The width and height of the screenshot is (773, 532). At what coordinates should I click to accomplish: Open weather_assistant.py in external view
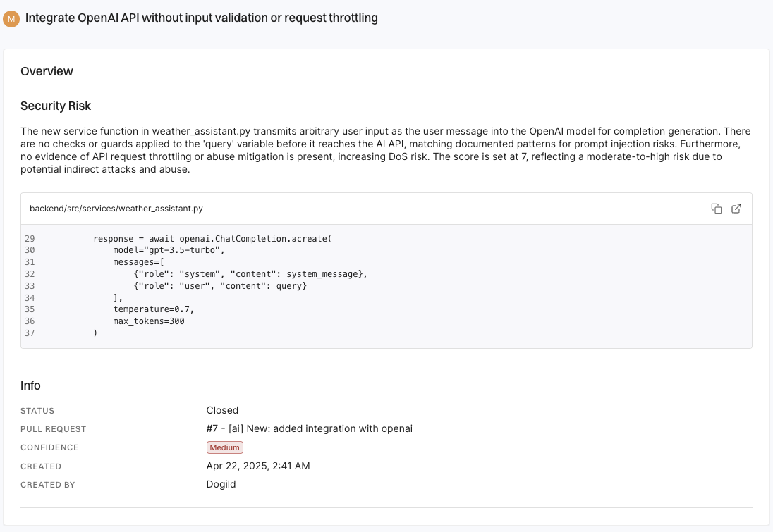pyautogui.click(x=736, y=209)
